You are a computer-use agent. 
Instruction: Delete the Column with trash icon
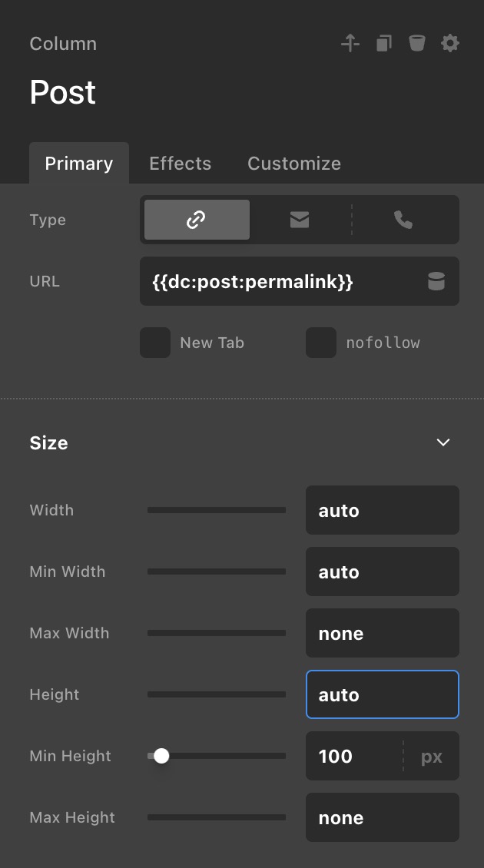(417, 44)
